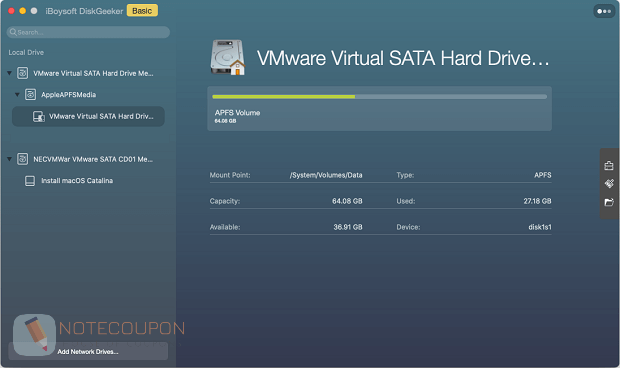
Task: Click the disk icon beside VMware Virtual SATA Hard Drive Me...
Action: click(x=23, y=73)
